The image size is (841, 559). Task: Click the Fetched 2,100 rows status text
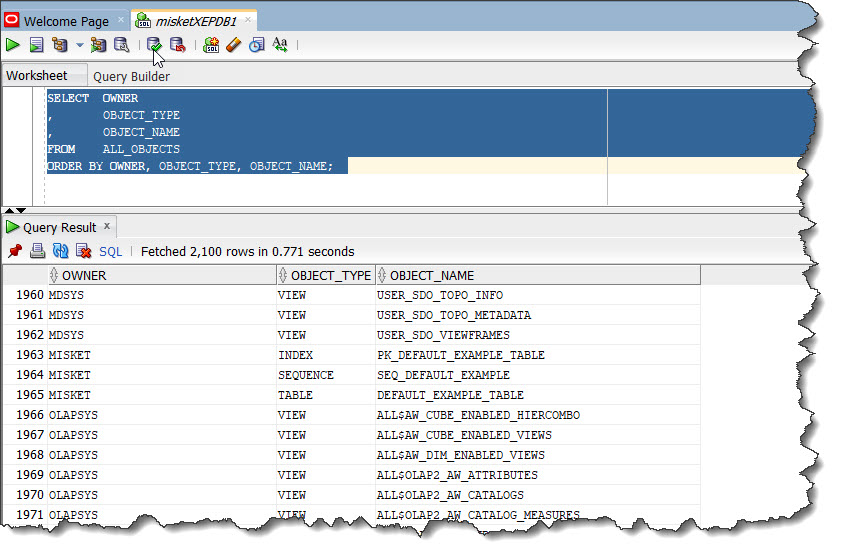tap(247, 252)
